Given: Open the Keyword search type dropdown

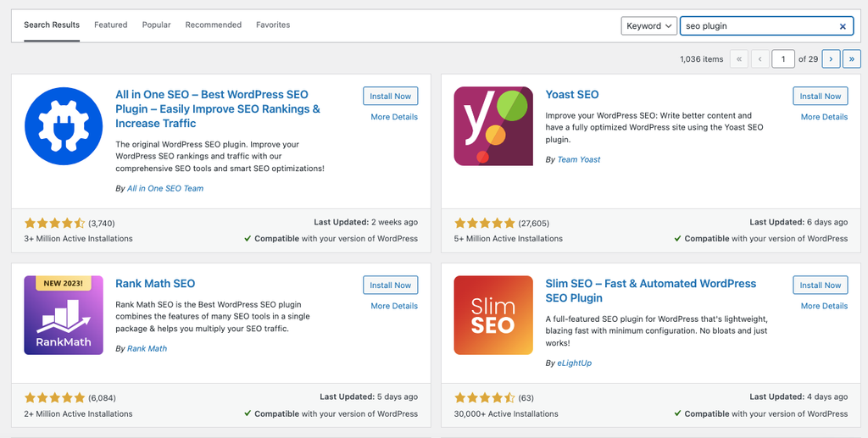Looking at the screenshot, I should [648, 26].
